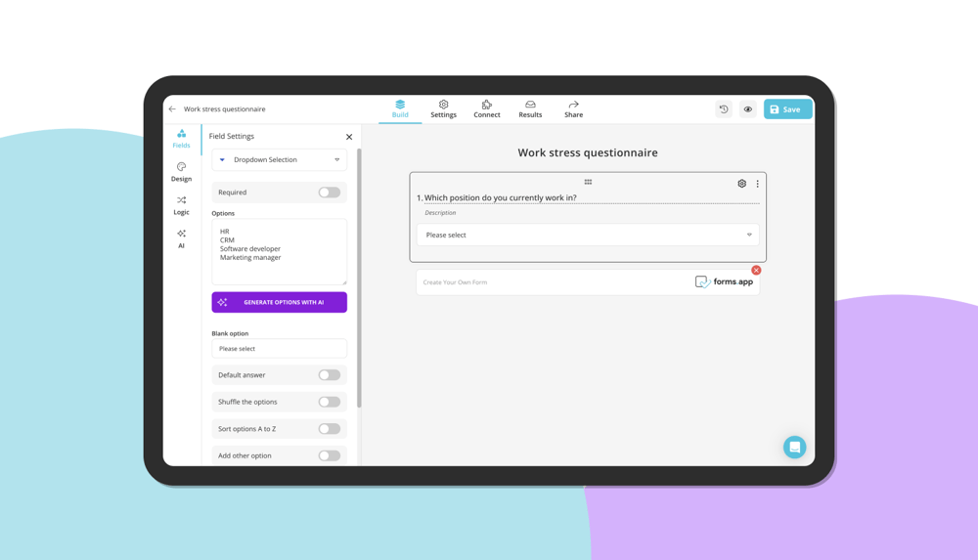Click the form name in the header
This screenshot has height=560, width=978.
click(225, 109)
